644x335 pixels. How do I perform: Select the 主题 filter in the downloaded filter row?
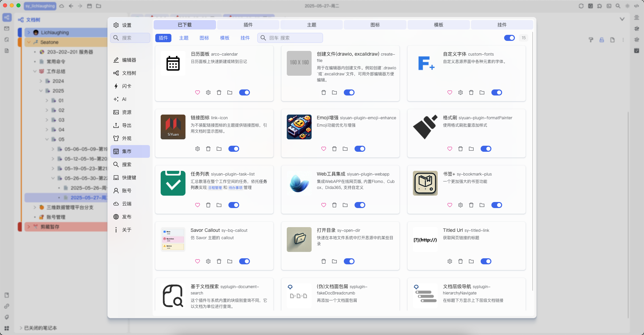184,38
